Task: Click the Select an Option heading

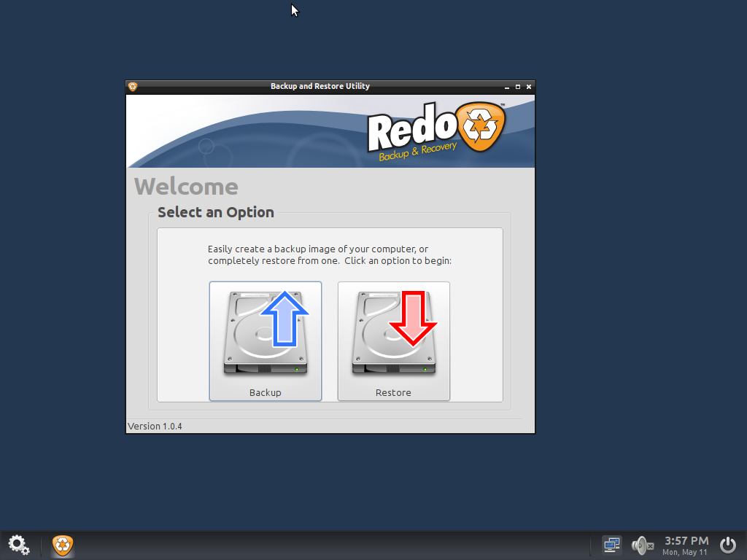Action: (x=216, y=212)
